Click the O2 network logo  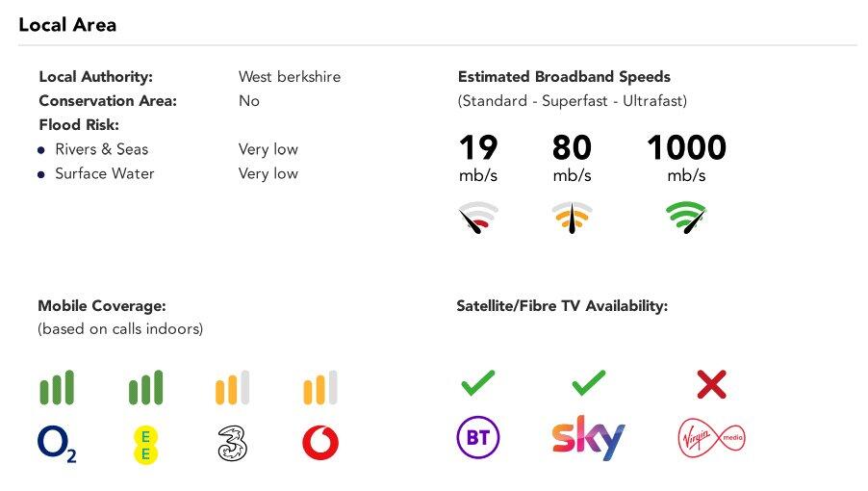pos(57,444)
